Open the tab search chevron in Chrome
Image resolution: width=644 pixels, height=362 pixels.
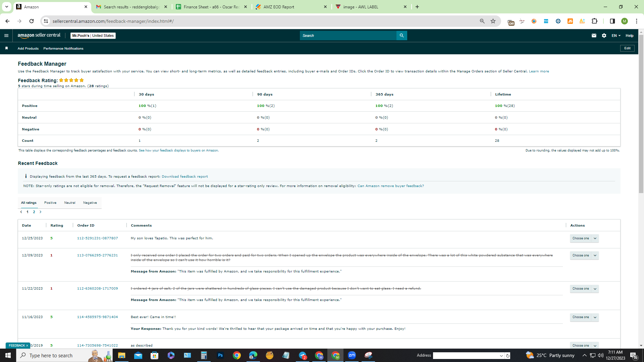click(6, 7)
